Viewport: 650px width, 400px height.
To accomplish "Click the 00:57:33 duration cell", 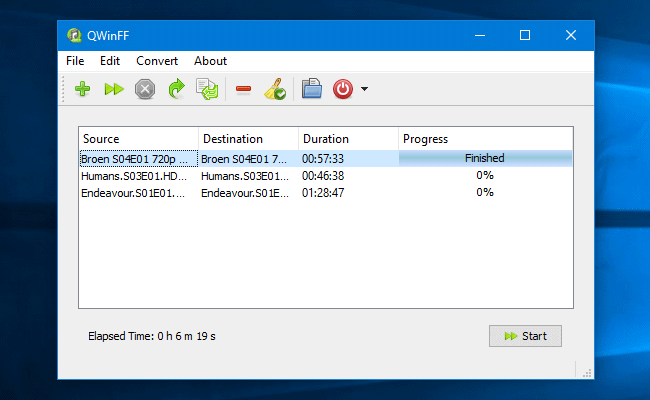I will click(348, 159).
